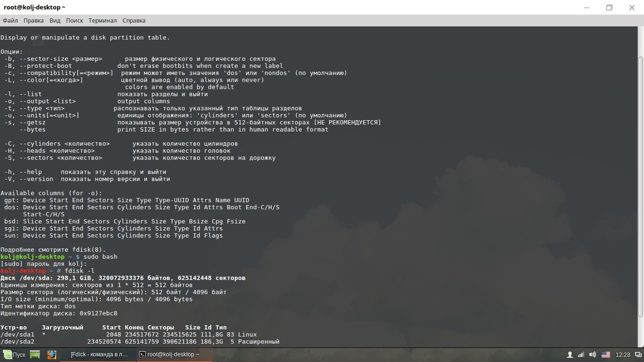Click the window list icon at tray end
This screenshot has height=362, width=644.
[638, 354]
